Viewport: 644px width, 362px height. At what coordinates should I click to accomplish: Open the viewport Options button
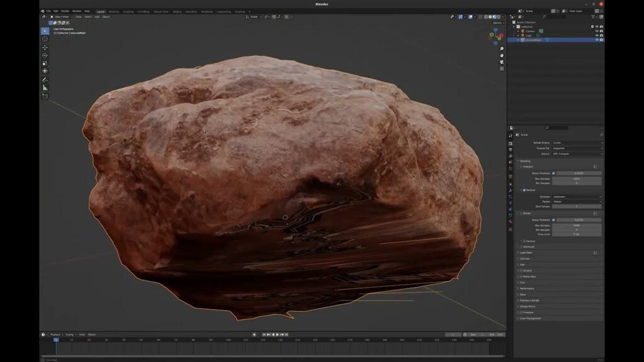[497, 23]
